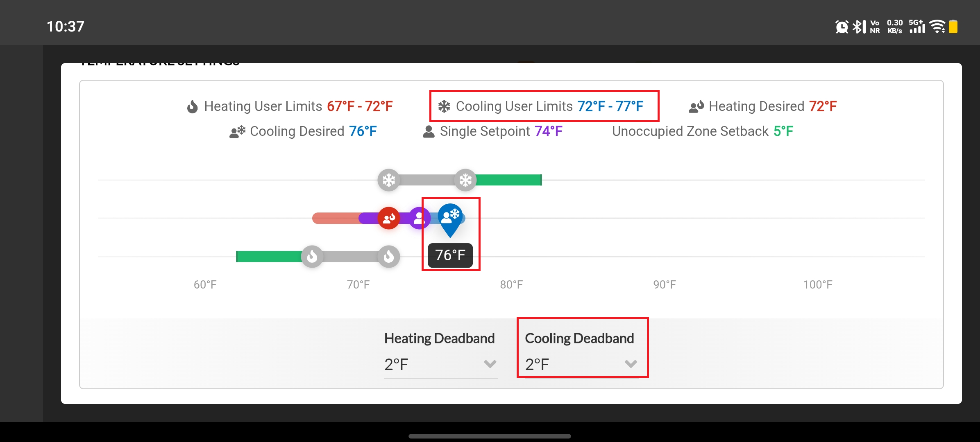Click the 76°F tooltip value
The image size is (980, 442).
click(x=450, y=255)
